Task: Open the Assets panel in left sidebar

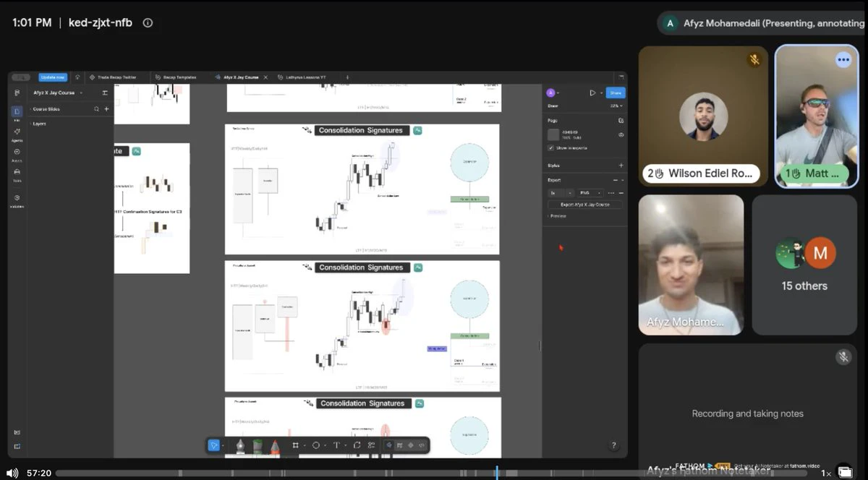Action: pos(17,154)
